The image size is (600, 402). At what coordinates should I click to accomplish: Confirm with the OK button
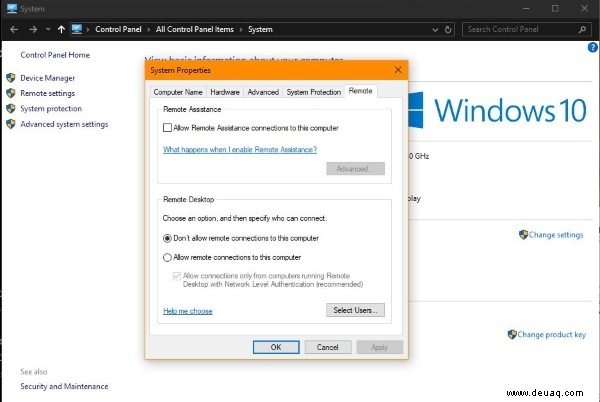(276, 347)
